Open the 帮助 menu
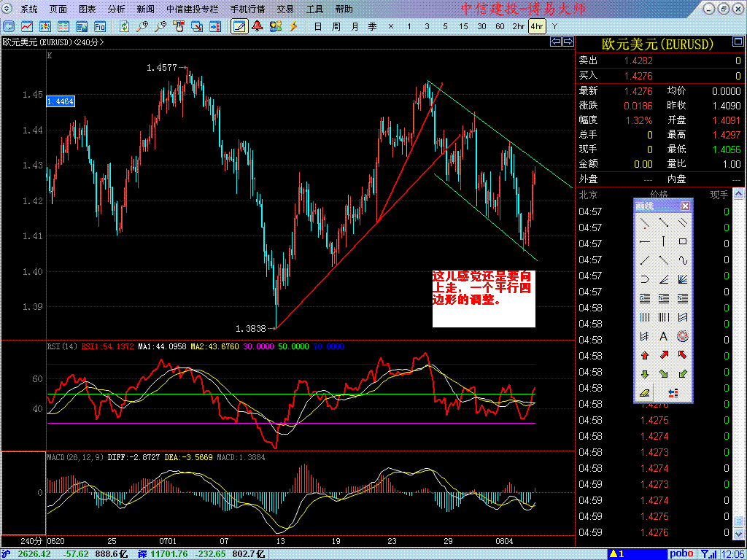This screenshot has height=560, width=747. point(344,9)
